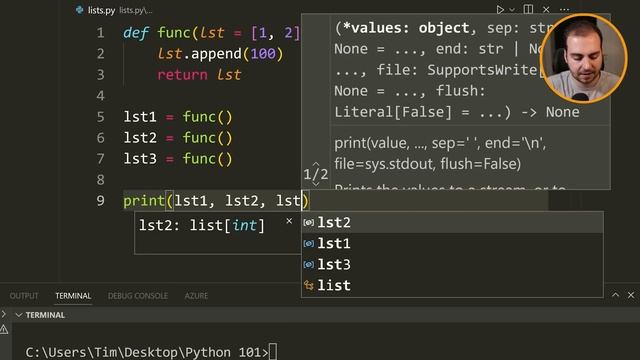The width and height of the screenshot is (640, 360).
Task: Click class icon next to list suggestion
Action: pyautogui.click(x=309, y=285)
